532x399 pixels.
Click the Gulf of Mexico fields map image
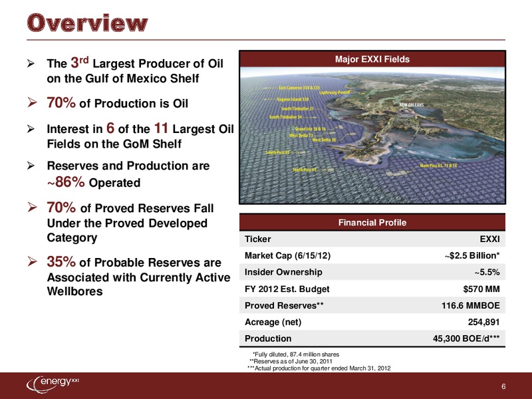coord(372,135)
